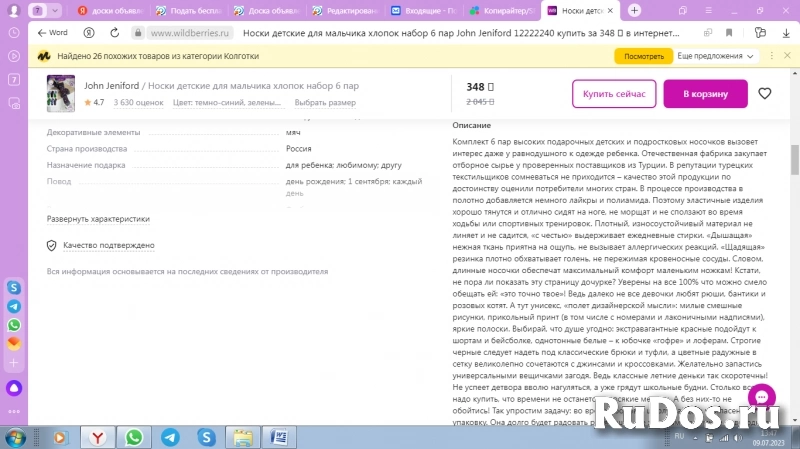This screenshot has height=449, width=800.
Task: Open the video play icon in sidebar
Action: (14, 56)
